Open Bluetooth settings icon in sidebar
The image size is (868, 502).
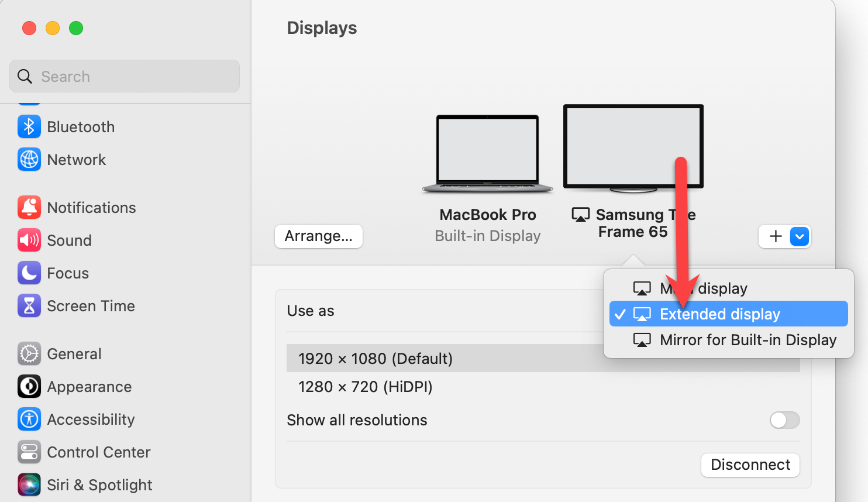tap(29, 127)
